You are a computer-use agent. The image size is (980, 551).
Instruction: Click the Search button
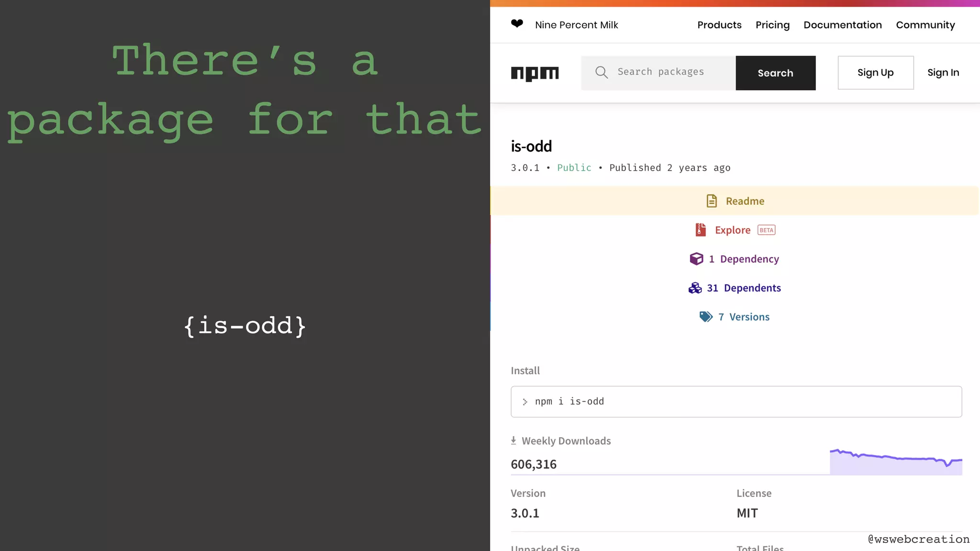coord(775,73)
